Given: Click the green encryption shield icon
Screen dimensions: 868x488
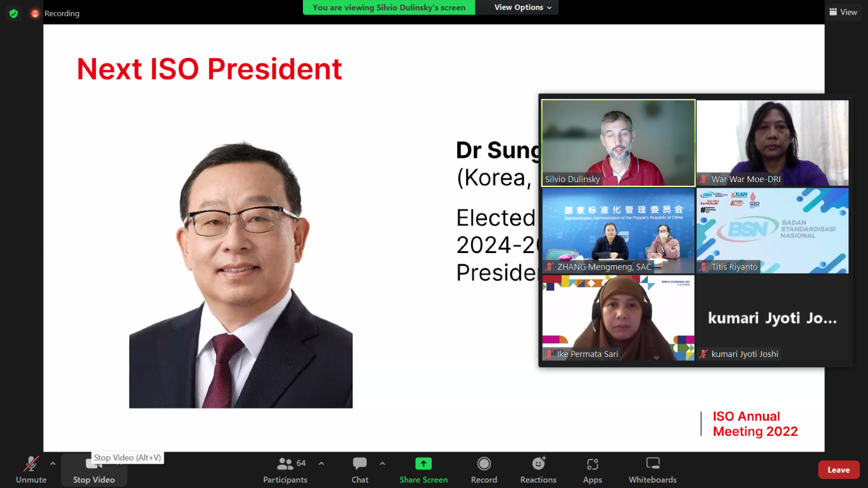Looking at the screenshot, I should click(13, 13).
